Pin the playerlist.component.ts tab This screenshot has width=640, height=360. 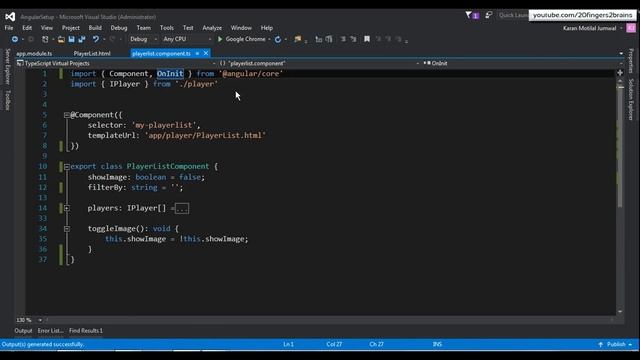coord(197,53)
